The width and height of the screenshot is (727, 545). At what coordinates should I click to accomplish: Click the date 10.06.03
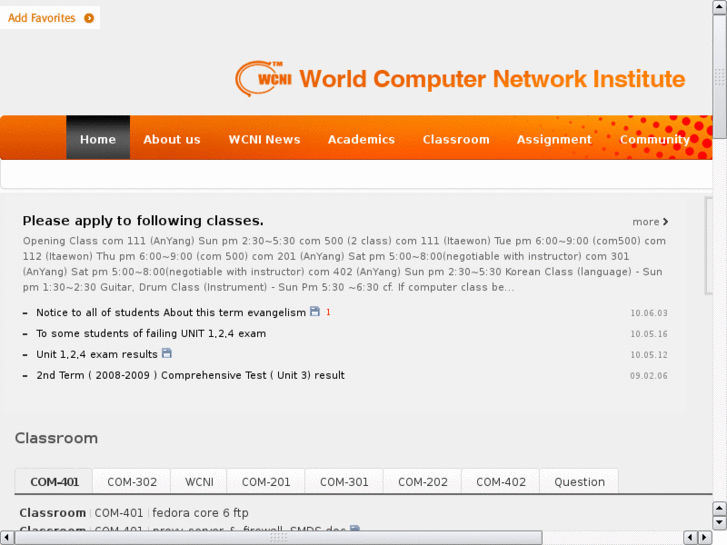click(649, 313)
